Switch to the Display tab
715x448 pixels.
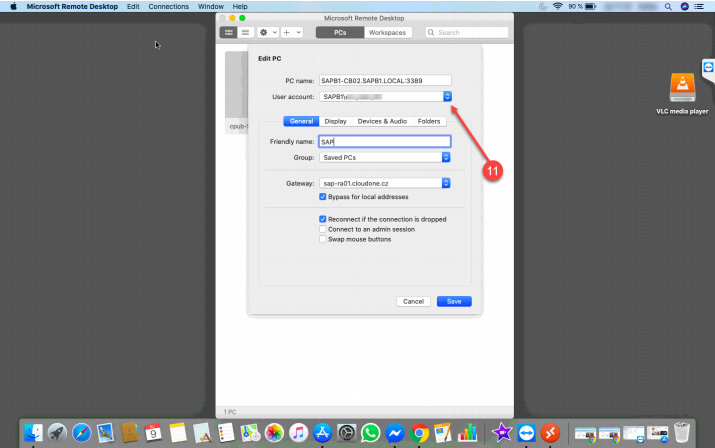pyautogui.click(x=335, y=121)
